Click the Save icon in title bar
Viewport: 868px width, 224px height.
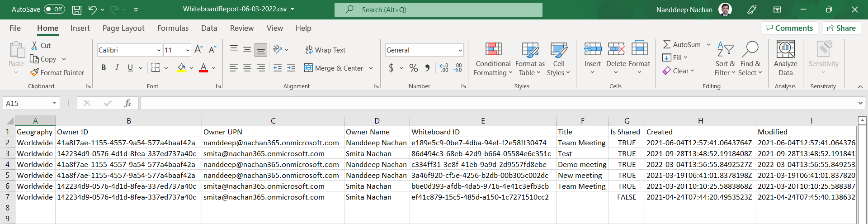(77, 10)
